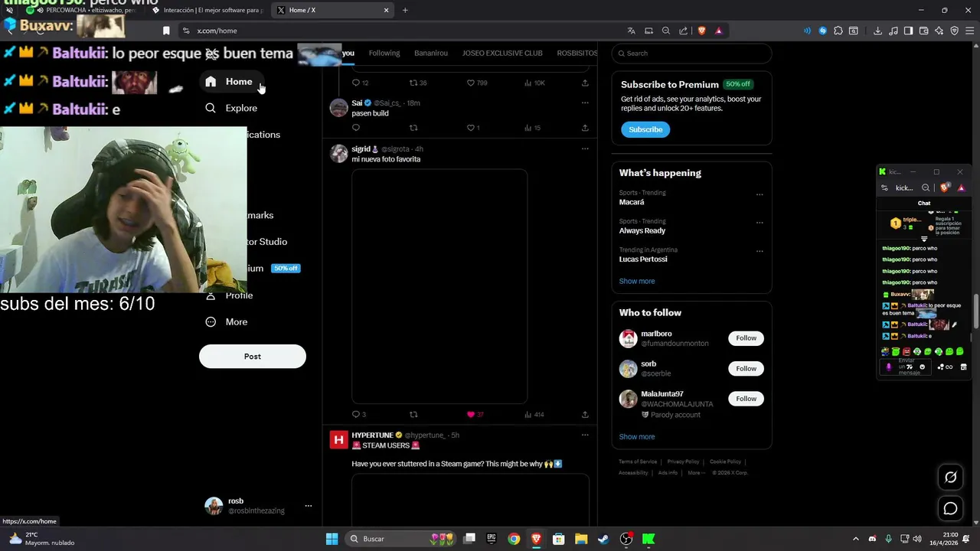Launch Steam from the taskbar
The image size is (980, 551).
[x=603, y=539]
